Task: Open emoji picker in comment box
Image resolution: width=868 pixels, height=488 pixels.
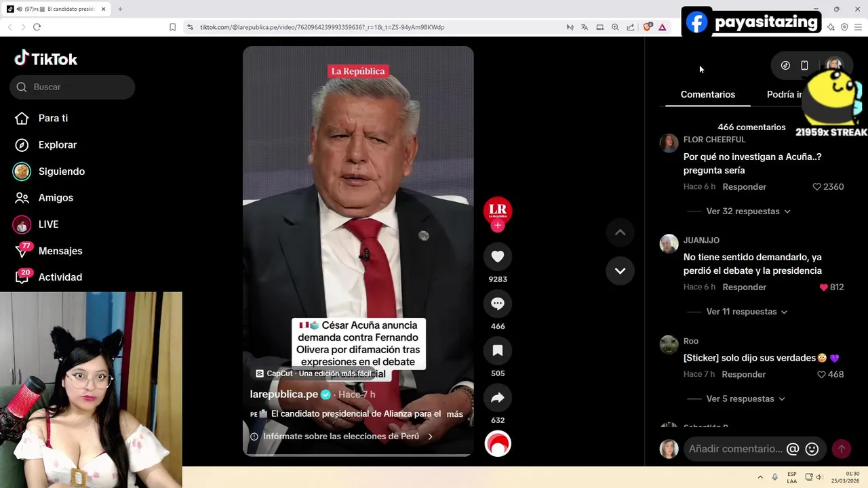Action: click(812, 449)
